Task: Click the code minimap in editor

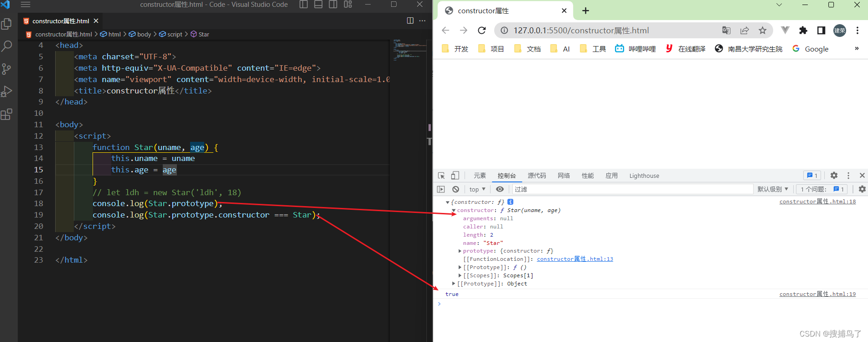Action: coord(409,49)
